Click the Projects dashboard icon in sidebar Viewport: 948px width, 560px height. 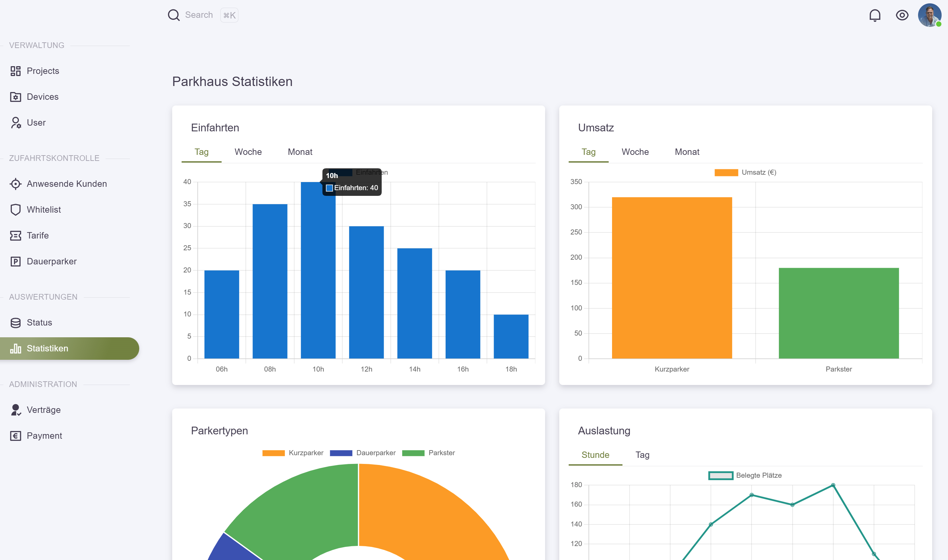15,71
